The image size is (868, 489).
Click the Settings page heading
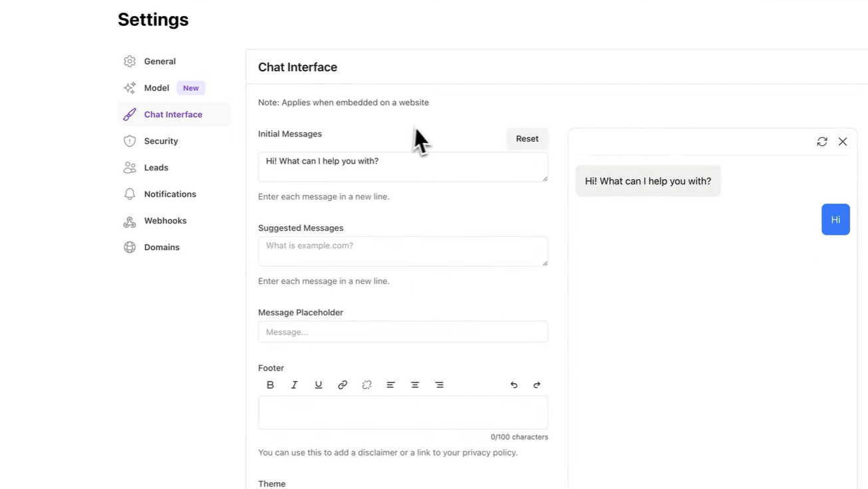tap(153, 20)
